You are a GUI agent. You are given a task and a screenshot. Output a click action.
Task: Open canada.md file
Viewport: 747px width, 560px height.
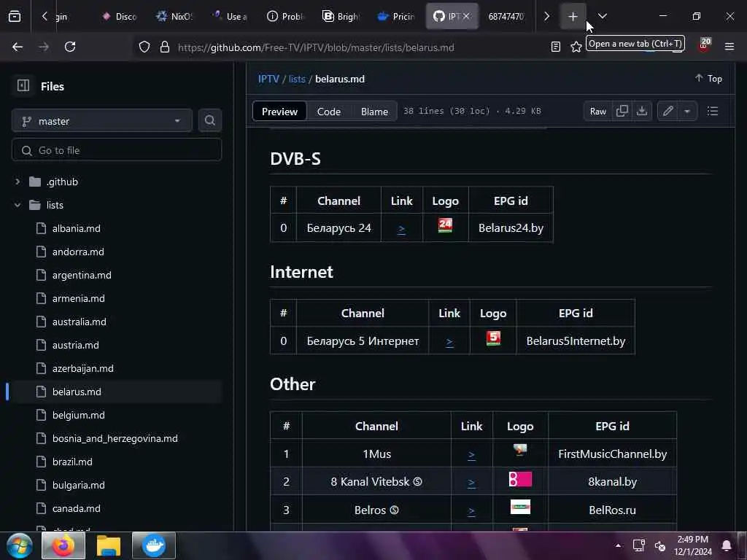point(76,508)
